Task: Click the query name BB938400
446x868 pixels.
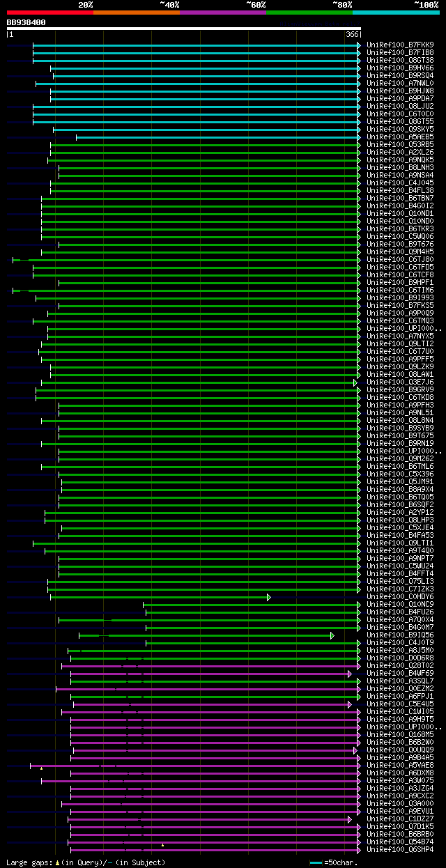Action: [x=26, y=22]
